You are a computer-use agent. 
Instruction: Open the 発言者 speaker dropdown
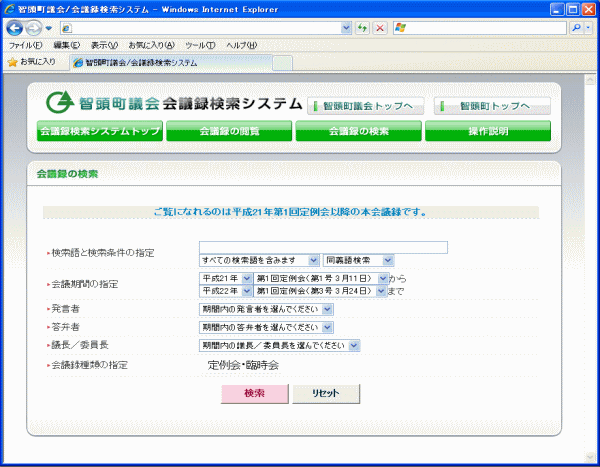pos(266,309)
